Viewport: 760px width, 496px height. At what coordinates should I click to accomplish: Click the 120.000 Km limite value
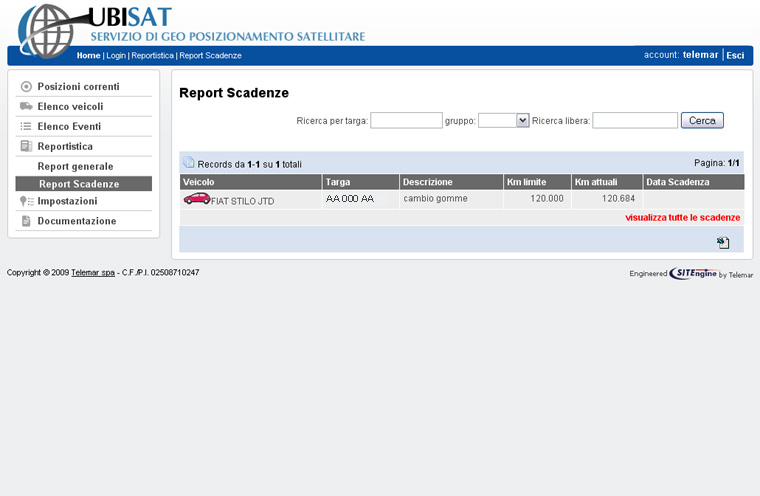[547, 198]
